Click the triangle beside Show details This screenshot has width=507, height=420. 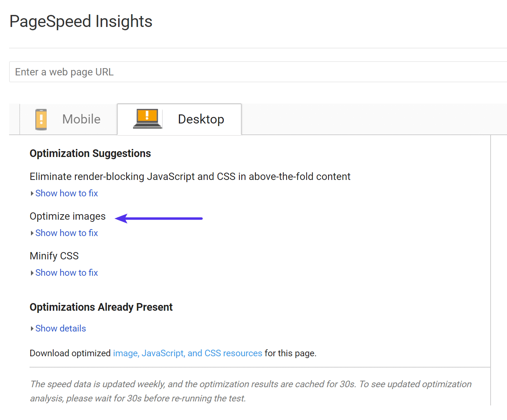point(32,329)
